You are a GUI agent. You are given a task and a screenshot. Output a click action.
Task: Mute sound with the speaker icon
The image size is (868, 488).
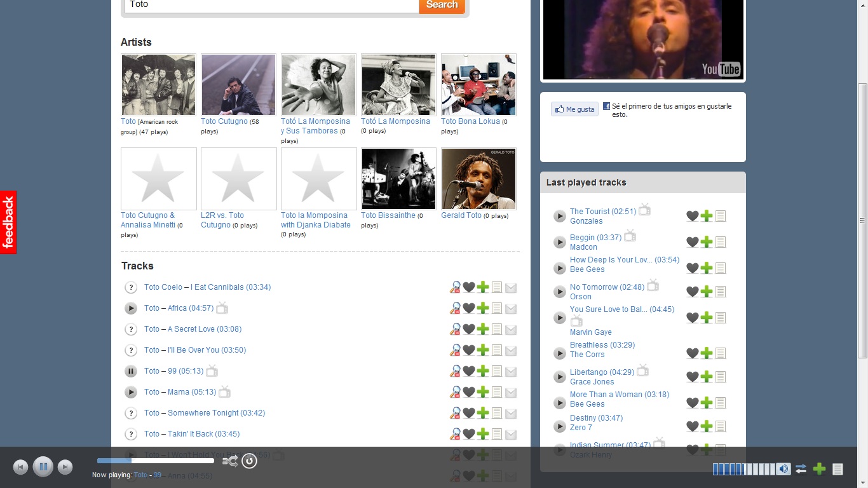pos(783,469)
